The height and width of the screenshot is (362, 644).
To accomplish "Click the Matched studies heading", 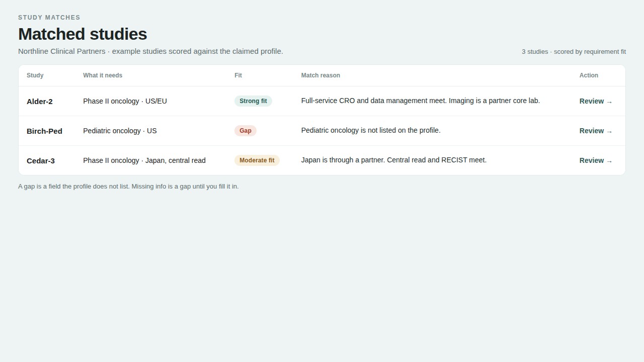I will [83, 34].
